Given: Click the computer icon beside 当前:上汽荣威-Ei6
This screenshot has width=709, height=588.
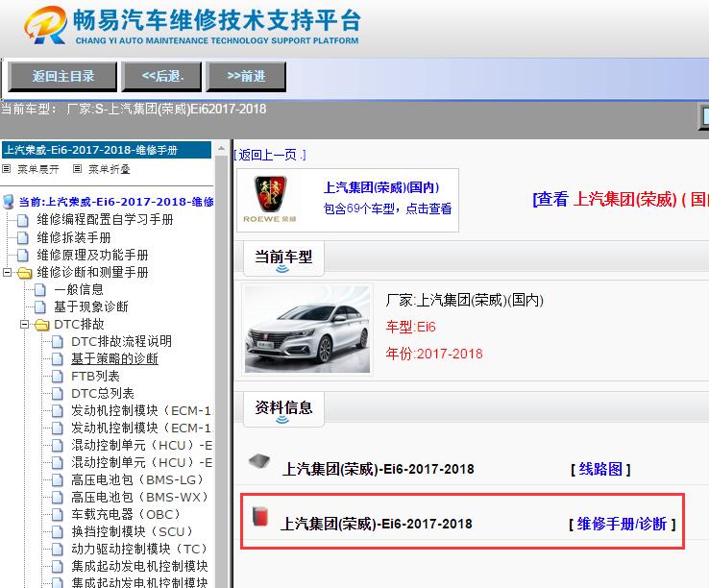Looking at the screenshot, I should click(9, 202).
